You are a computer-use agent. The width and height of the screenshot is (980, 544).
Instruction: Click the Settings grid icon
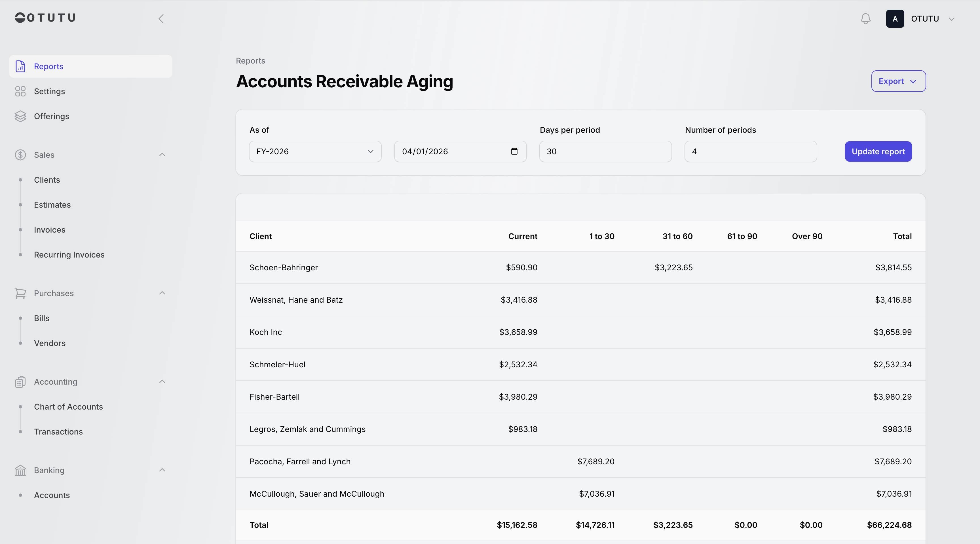click(x=20, y=91)
